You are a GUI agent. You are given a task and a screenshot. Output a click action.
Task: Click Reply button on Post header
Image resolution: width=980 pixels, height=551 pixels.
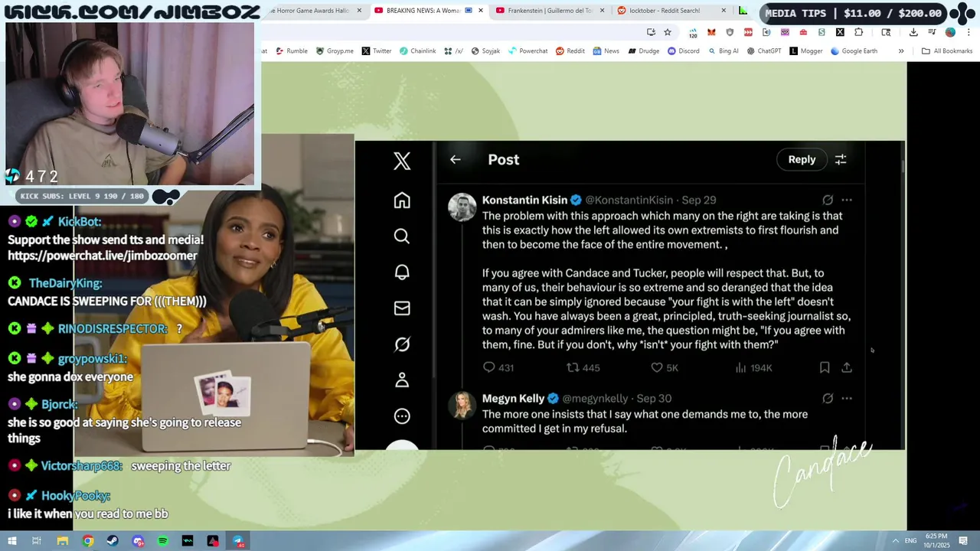[x=802, y=159]
